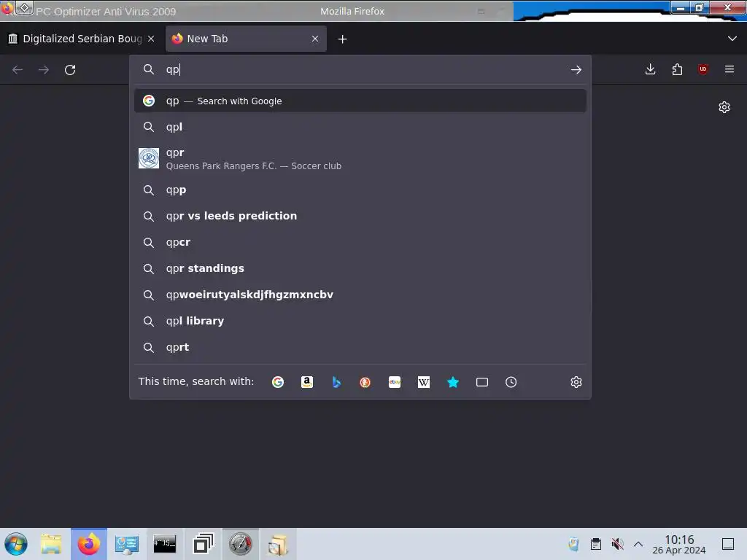Screen dimensions: 747x560
Task: Open the Extensions puzzle icon
Action: (x=677, y=69)
